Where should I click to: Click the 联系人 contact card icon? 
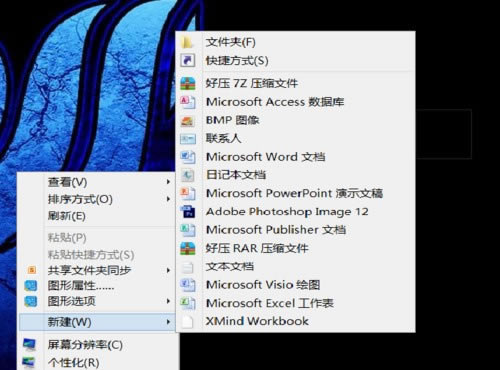point(188,138)
